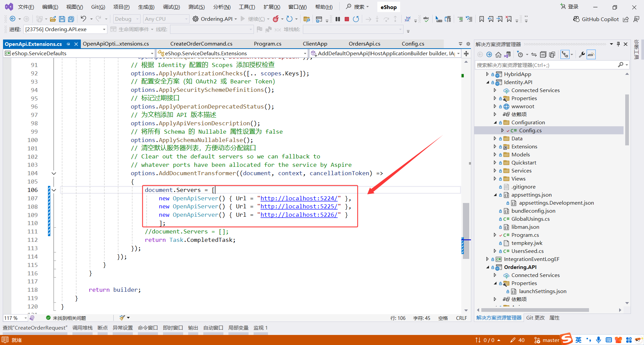This screenshot has width=644, height=345.
Task: Collapse the Ordering.API project node
Action: pos(488,267)
